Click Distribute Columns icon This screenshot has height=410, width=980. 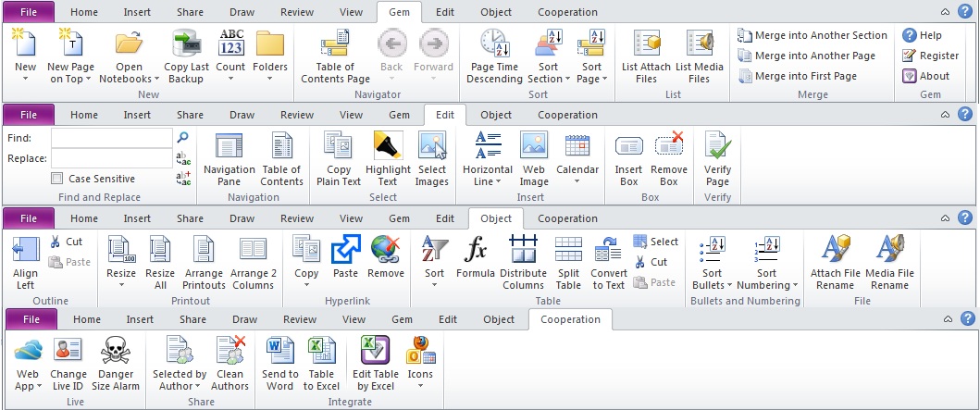(523, 249)
